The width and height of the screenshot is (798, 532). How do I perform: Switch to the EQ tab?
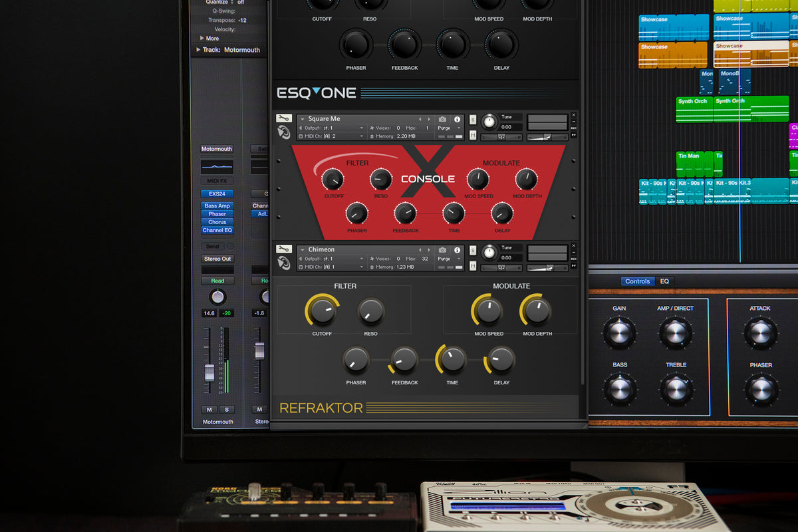point(664,281)
